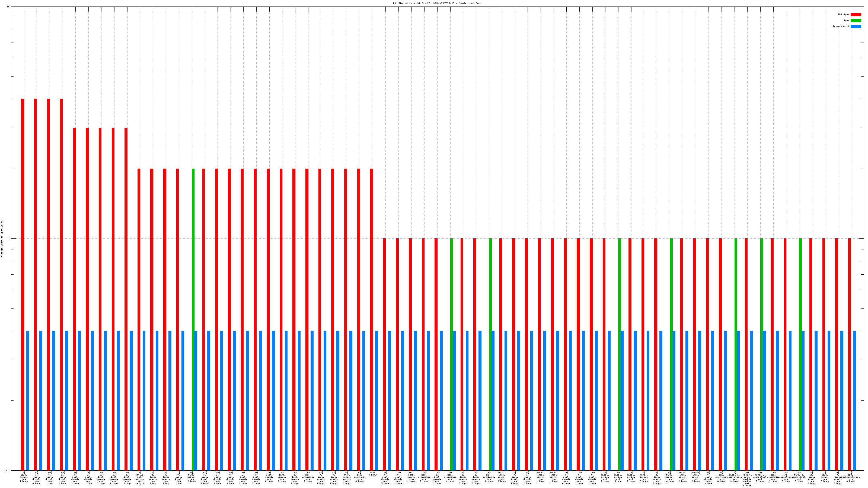Click the blue Score (0..1) legend swatch
Image resolution: width=868 pixels, height=488 pixels.
tap(856, 26)
